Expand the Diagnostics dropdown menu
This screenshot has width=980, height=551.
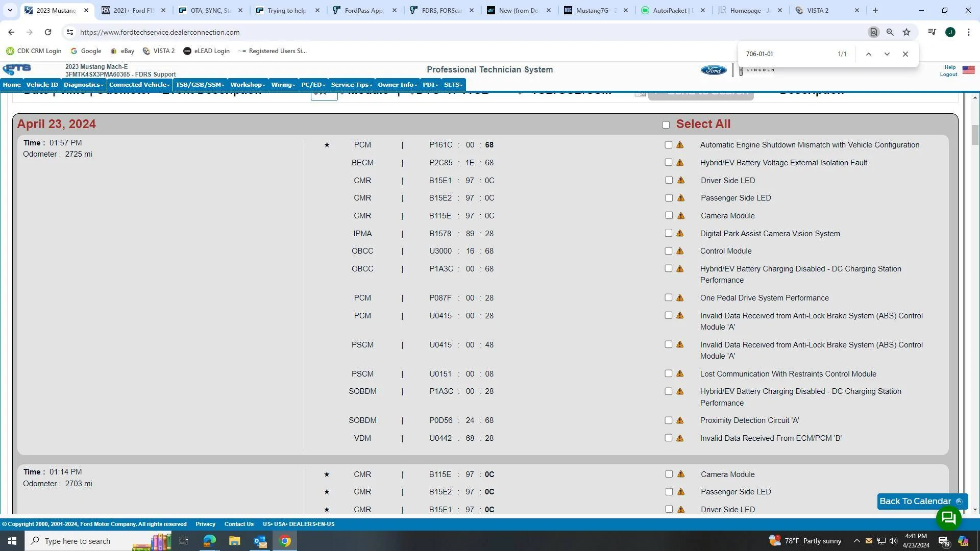click(83, 85)
